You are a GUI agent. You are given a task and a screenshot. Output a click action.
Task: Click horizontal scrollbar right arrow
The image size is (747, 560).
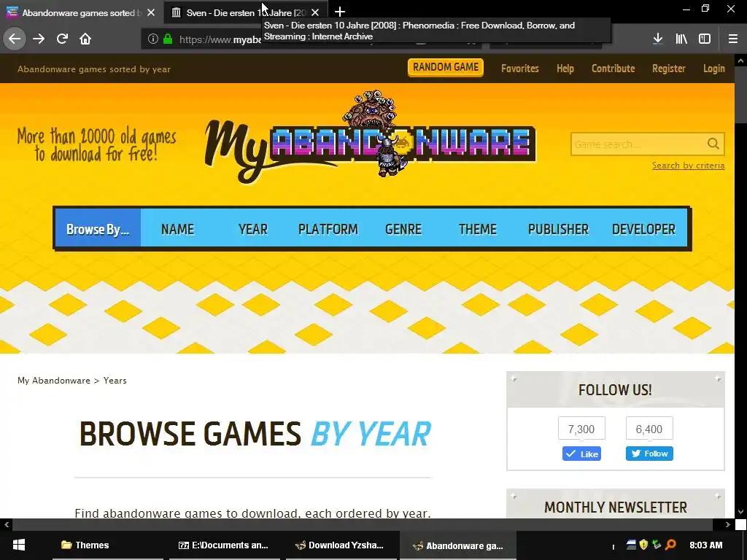727,524
